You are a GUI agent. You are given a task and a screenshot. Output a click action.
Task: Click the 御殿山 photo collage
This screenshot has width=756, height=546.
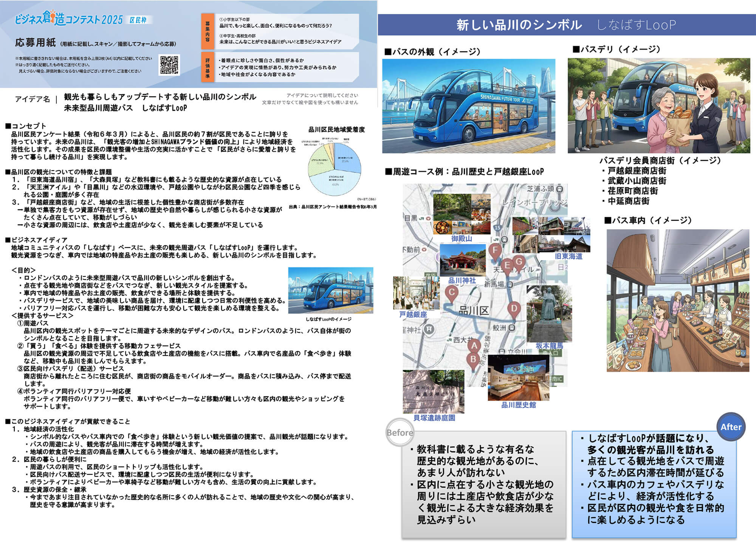[462, 214]
